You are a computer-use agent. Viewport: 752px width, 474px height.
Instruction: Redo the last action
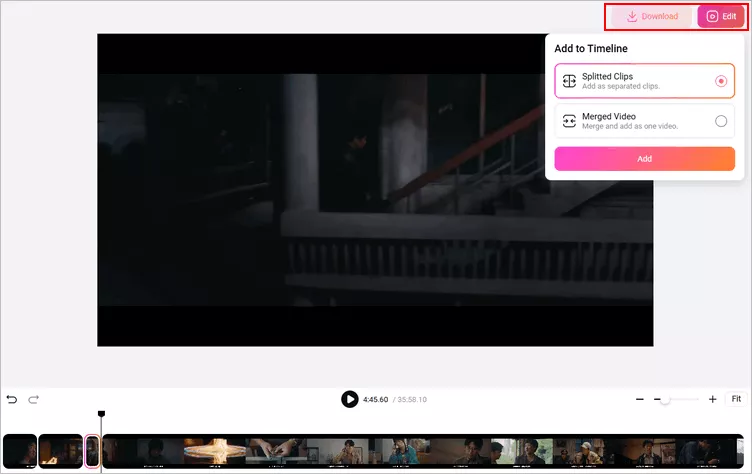tap(33, 399)
